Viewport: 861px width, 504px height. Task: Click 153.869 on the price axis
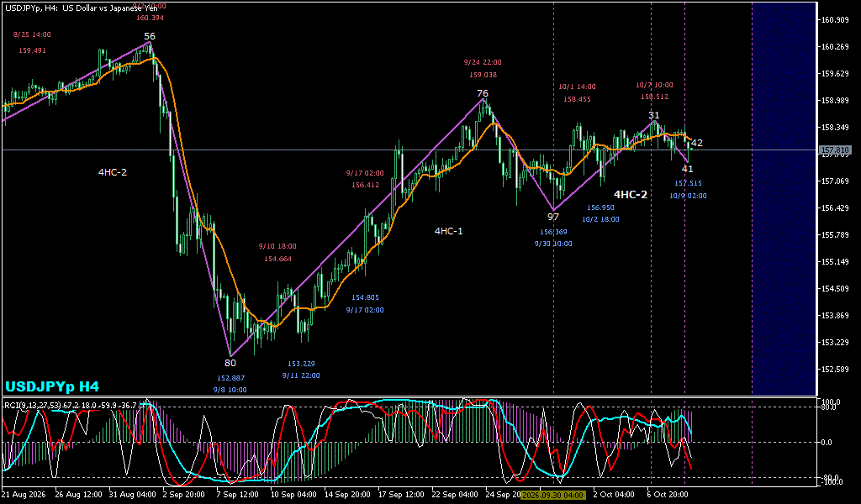click(835, 315)
